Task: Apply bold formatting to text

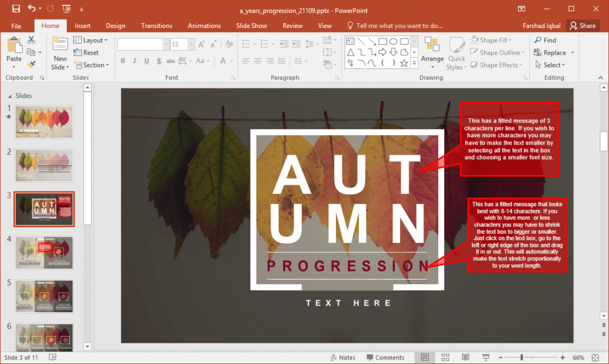Action: pyautogui.click(x=123, y=61)
